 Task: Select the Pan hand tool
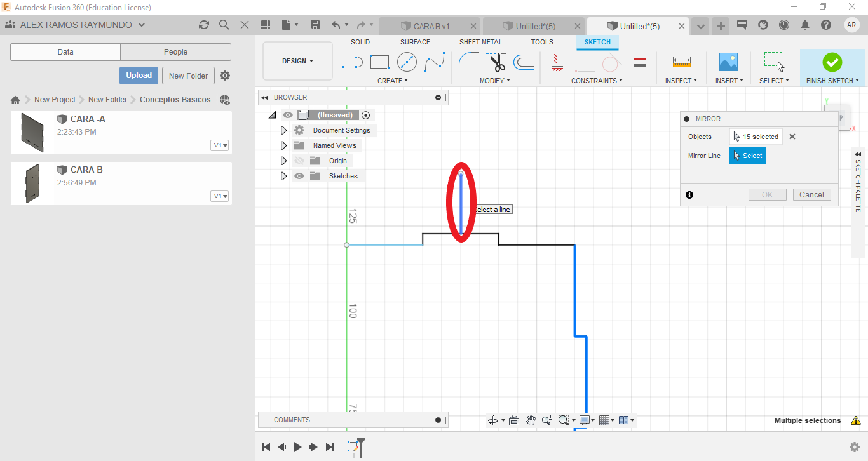[531, 420]
